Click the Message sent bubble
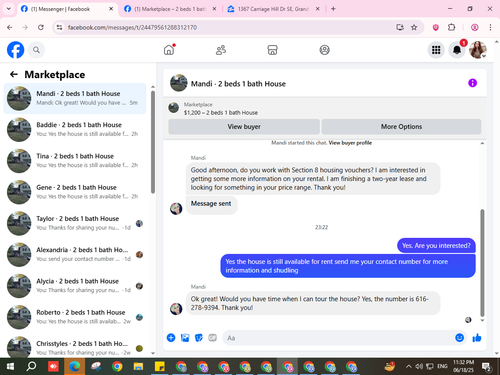Image resolution: width=500 pixels, height=375 pixels. pyautogui.click(x=211, y=204)
